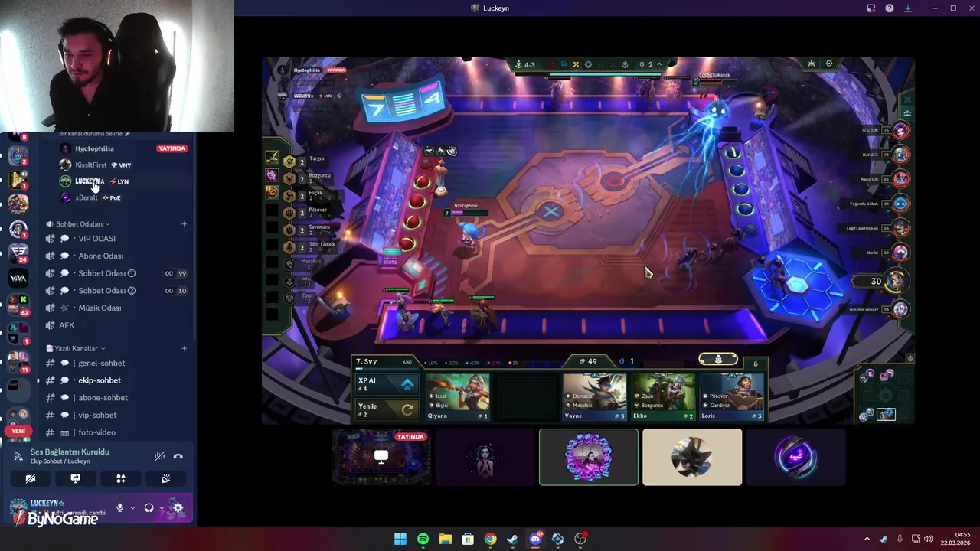This screenshot has height=551, width=980.
Task: Expand microphone input options arrow
Action: tap(132, 507)
